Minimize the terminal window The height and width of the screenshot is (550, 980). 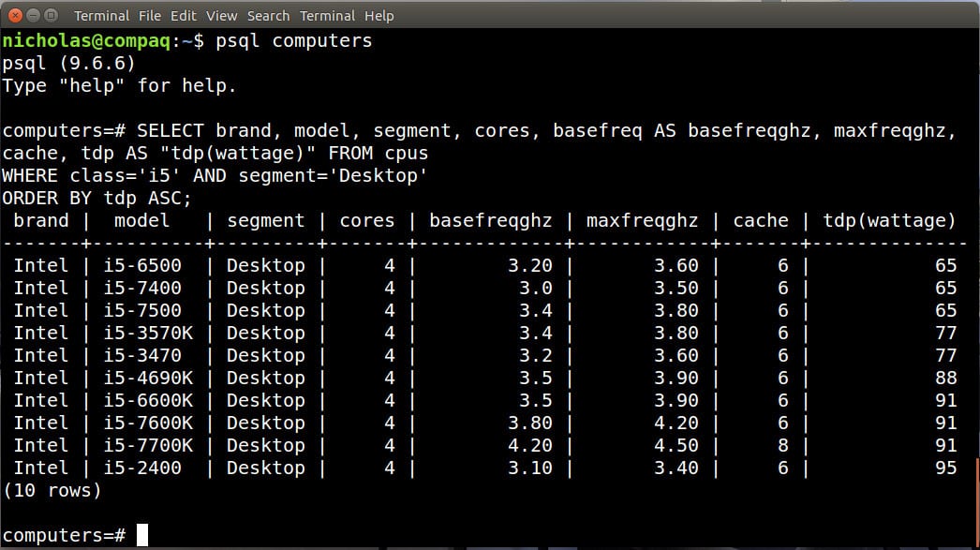pos(33,15)
